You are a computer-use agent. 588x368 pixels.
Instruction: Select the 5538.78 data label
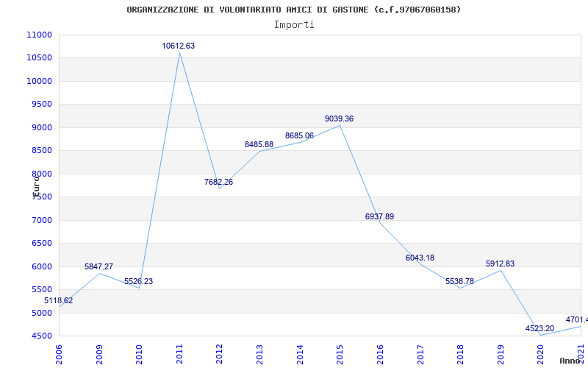tap(460, 281)
